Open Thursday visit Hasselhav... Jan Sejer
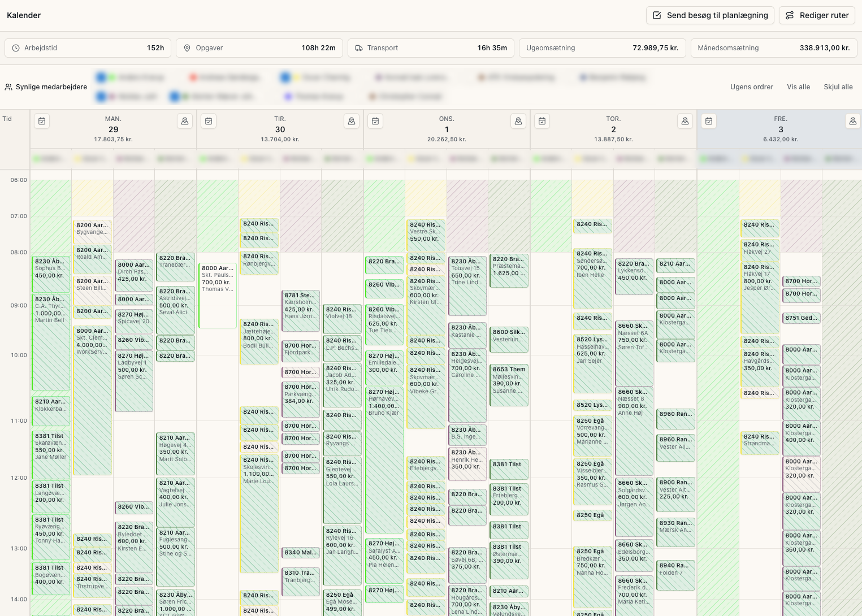This screenshot has height=616, width=862. coord(592,364)
